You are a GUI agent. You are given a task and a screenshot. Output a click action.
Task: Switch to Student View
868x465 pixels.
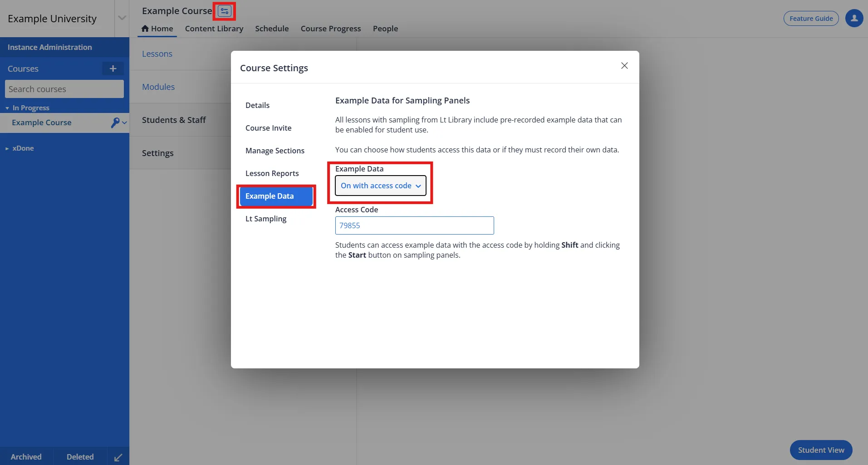(820, 450)
